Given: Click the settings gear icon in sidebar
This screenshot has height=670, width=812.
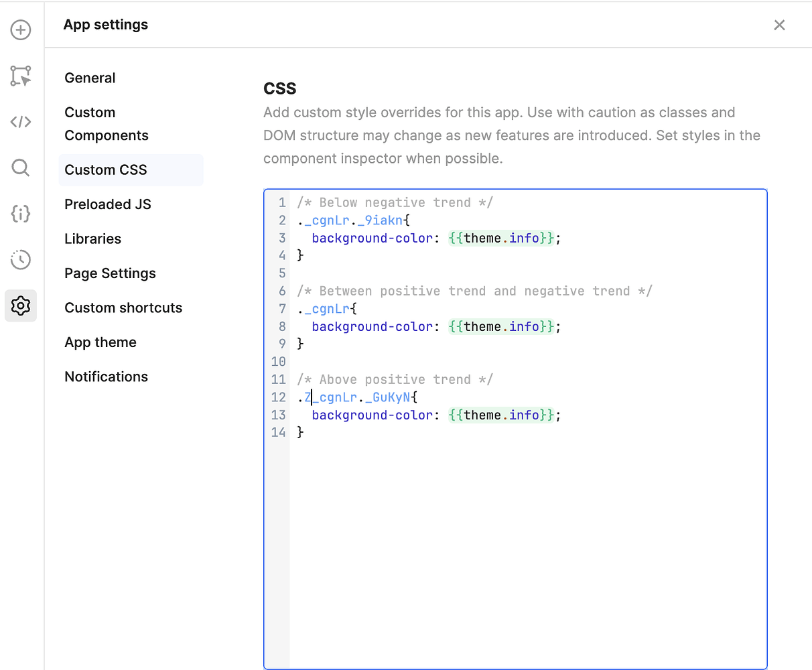Looking at the screenshot, I should click(21, 306).
